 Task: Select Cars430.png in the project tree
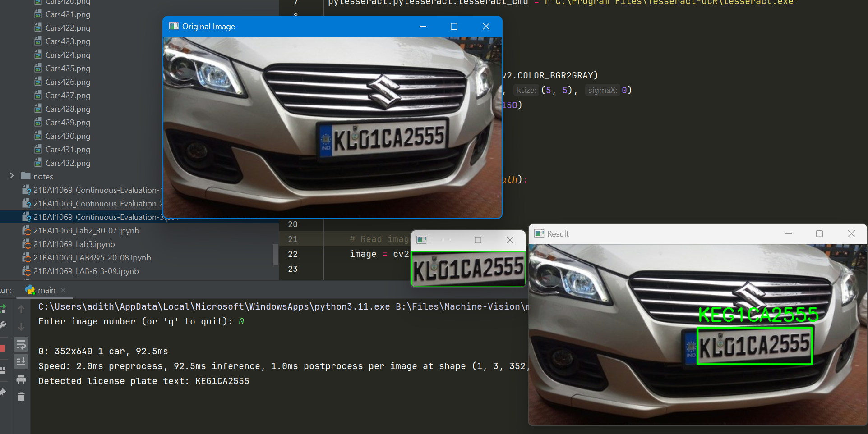pyautogui.click(x=68, y=136)
